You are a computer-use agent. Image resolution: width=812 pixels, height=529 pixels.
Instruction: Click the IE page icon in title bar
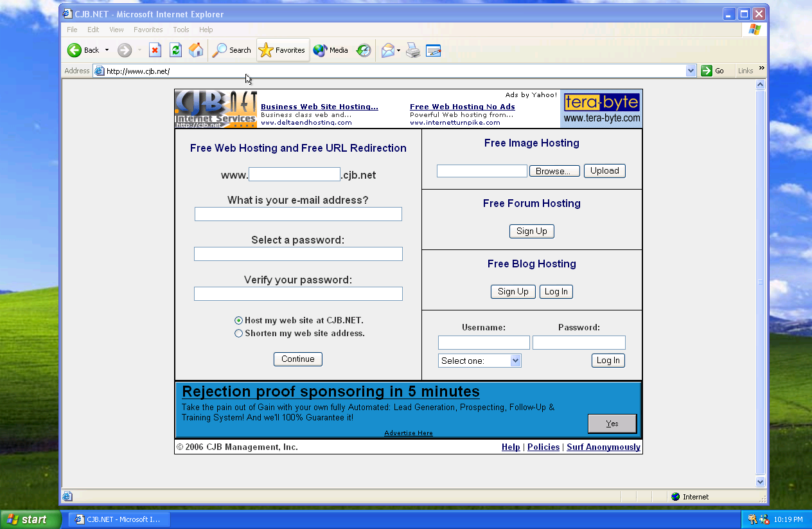tap(67, 14)
